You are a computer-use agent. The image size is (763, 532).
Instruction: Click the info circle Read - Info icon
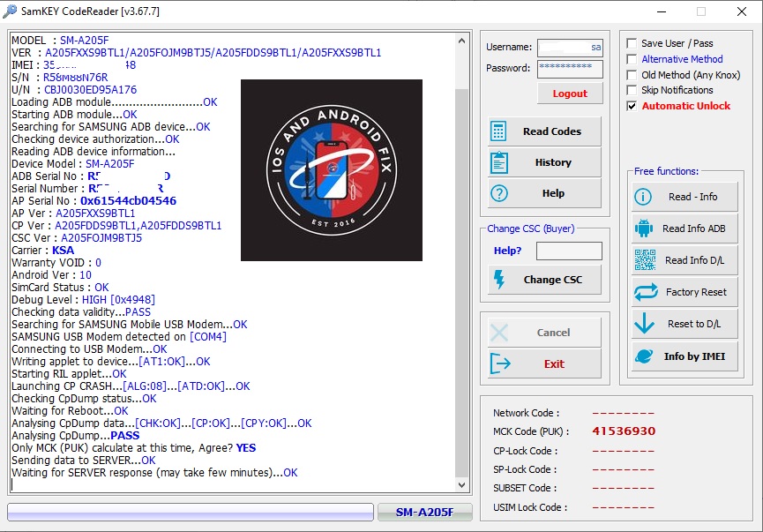[644, 197]
